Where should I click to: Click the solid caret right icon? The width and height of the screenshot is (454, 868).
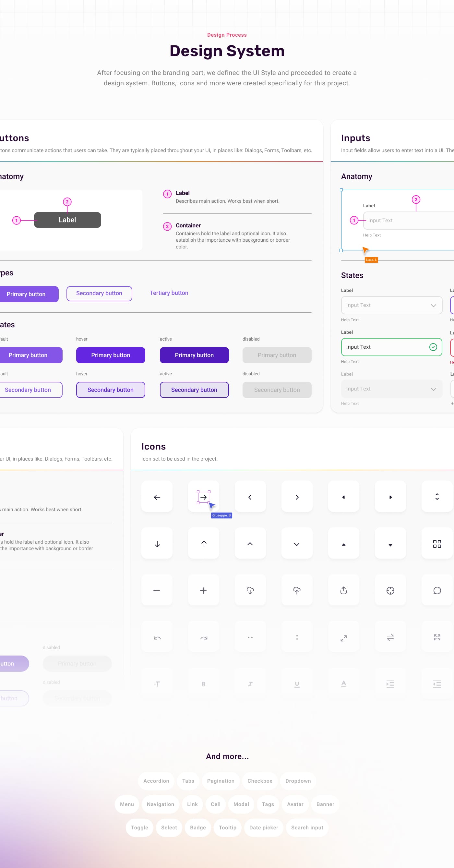(390, 497)
